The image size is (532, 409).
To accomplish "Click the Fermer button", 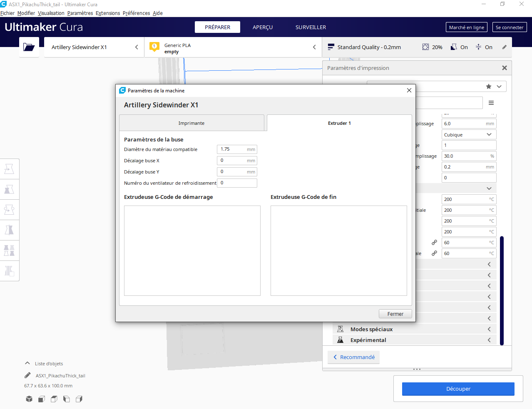I will point(395,314).
